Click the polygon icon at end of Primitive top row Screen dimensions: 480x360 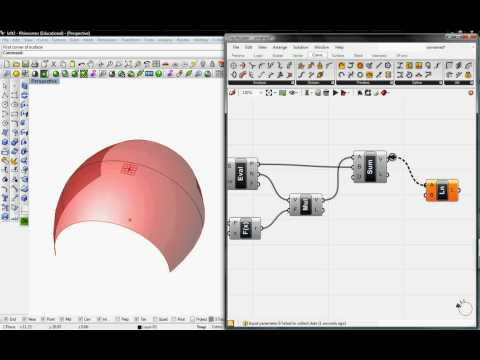click(x=388, y=66)
